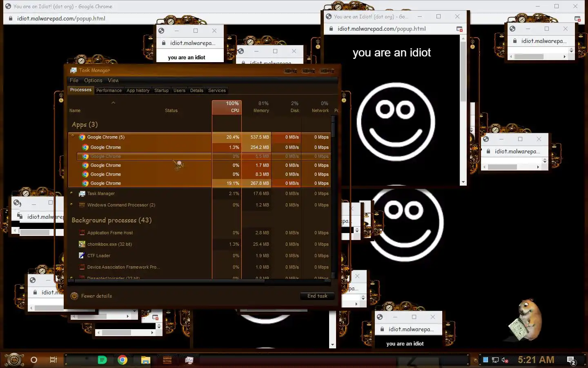
Task: Click the Background processes (43) heading
Action: pos(111,220)
